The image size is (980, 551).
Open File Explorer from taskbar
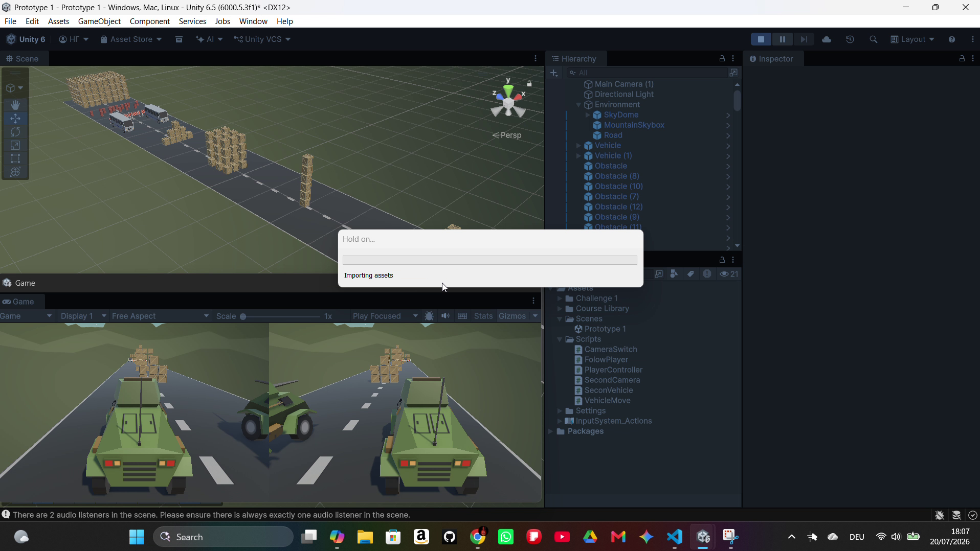tap(365, 537)
